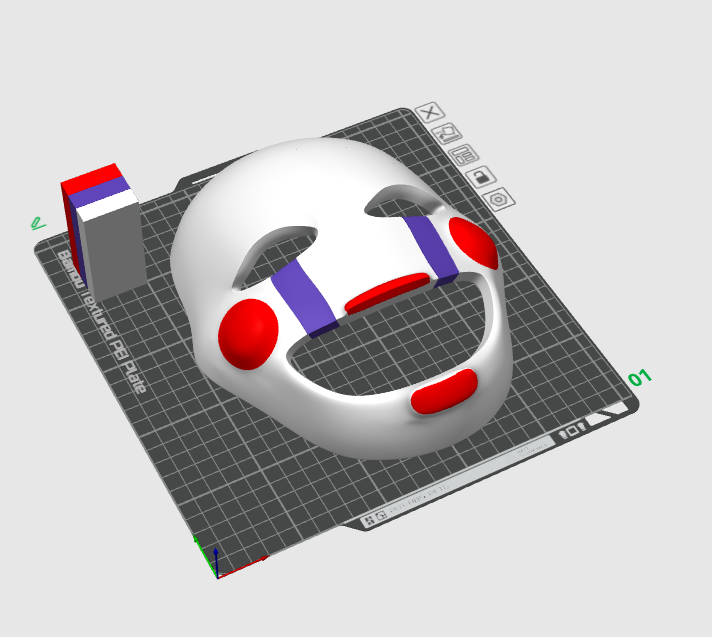Arrange objects on this plate
Viewport: 712px width, 637px height.
pyautogui.click(x=464, y=155)
